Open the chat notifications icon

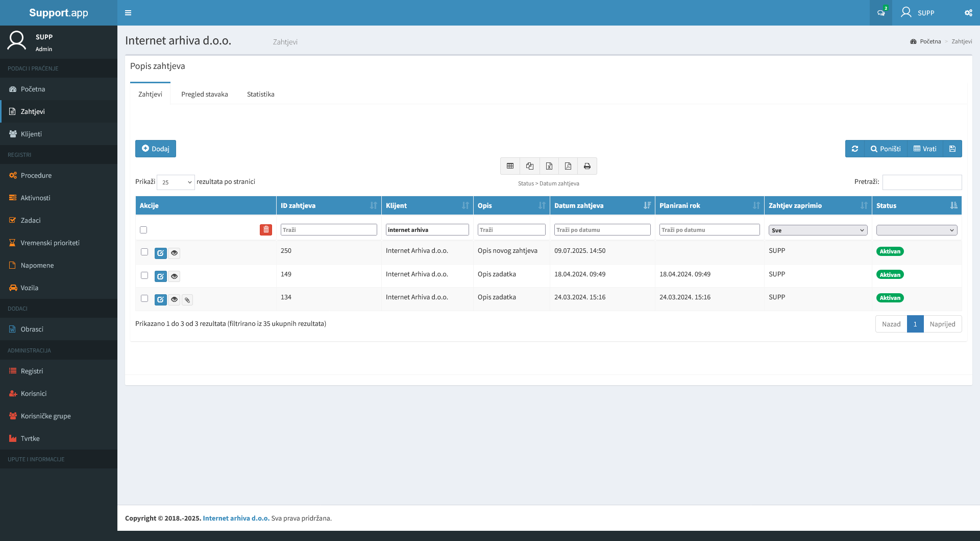(881, 13)
